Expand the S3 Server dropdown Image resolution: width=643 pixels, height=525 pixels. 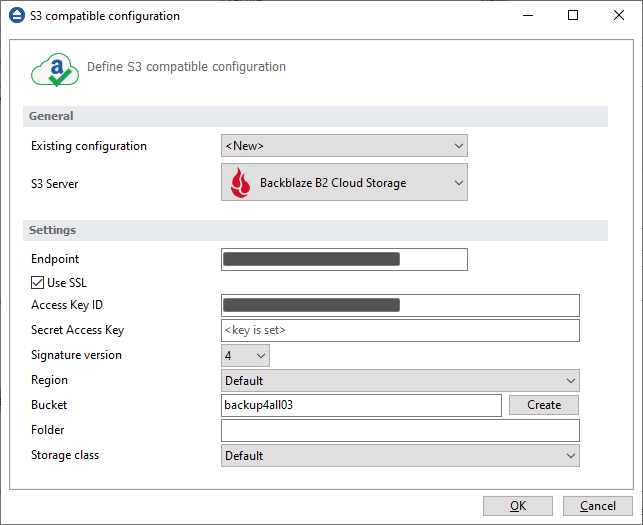point(344,183)
